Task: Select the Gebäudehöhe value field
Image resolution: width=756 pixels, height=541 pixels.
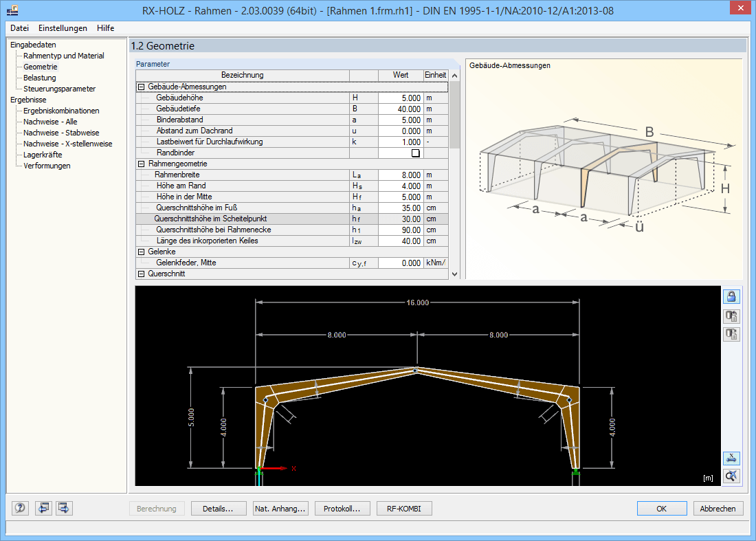Action: point(401,98)
